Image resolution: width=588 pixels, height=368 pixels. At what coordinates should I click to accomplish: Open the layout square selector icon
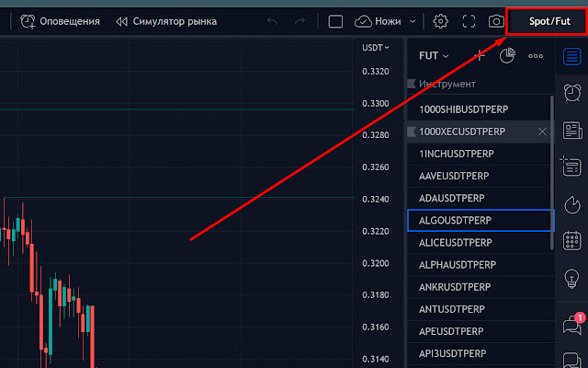click(x=335, y=21)
